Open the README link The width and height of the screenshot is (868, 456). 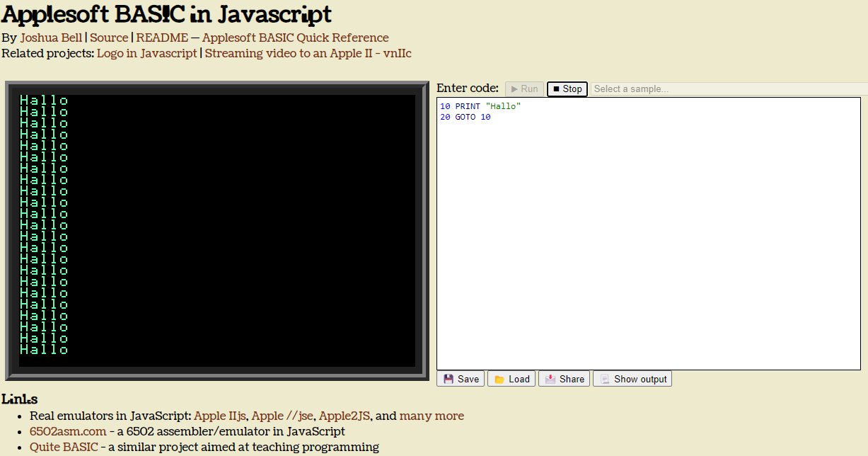pos(162,38)
